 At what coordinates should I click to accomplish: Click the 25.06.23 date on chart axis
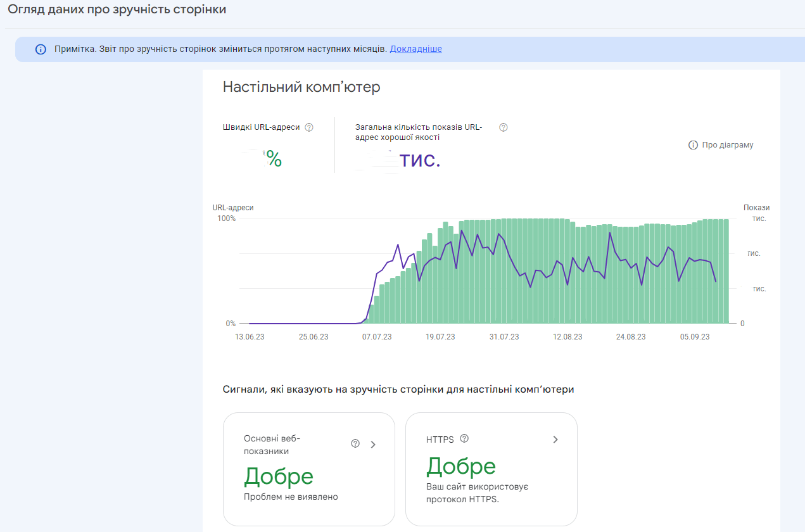pyautogui.click(x=314, y=337)
